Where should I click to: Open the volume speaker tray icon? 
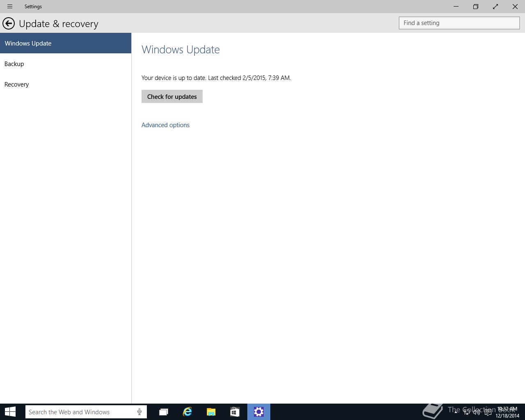coord(477,412)
